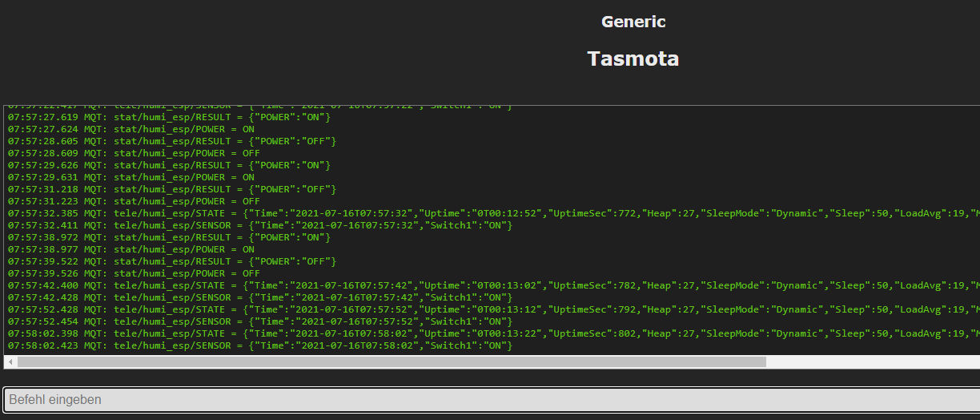Click the left scroll arrow of console scrollbar
The width and height of the screenshot is (980, 420).
[x=10, y=362]
